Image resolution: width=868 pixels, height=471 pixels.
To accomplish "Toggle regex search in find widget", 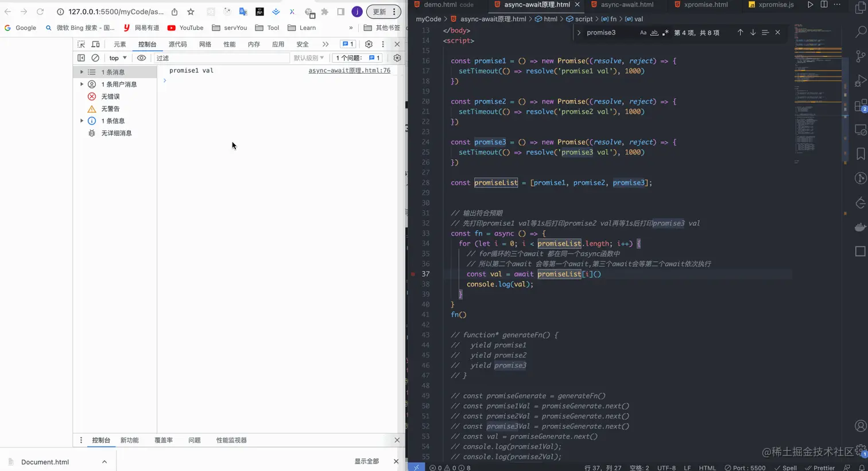I will coord(665,33).
